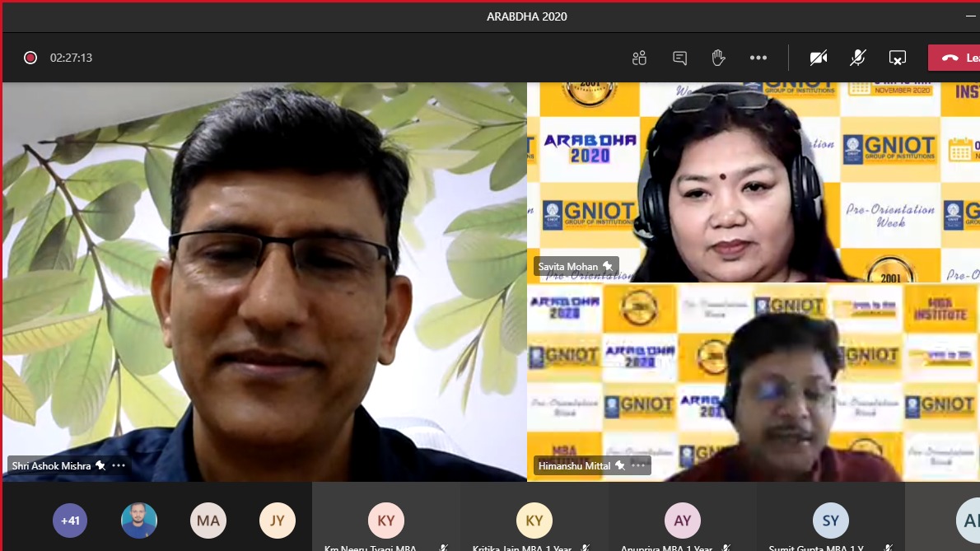Click pin icon next to Himanshu Mittal
The width and height of the screenshot is (980, 551).
coord(620,465)
